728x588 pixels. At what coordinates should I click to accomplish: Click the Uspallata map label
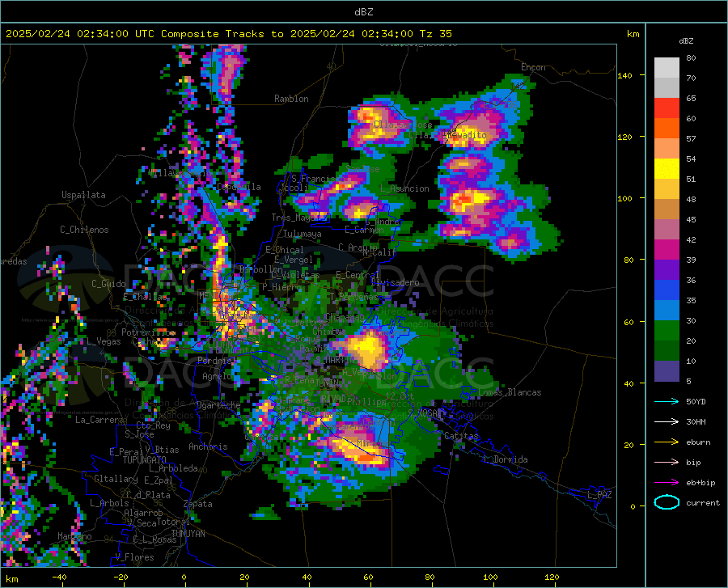point(83,195)
